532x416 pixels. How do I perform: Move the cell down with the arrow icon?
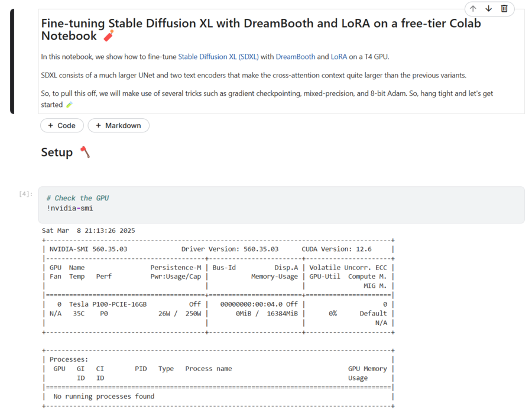coord(489,9)
